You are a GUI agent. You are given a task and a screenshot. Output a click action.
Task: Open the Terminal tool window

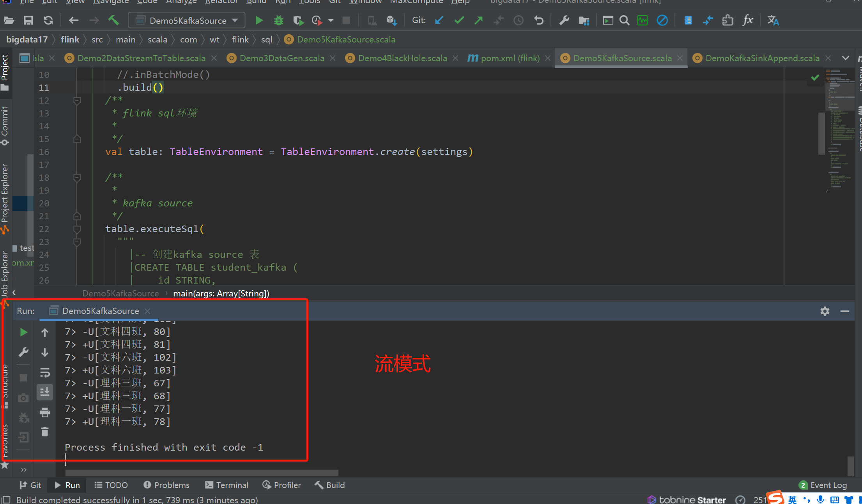click(x=227, y=485)
